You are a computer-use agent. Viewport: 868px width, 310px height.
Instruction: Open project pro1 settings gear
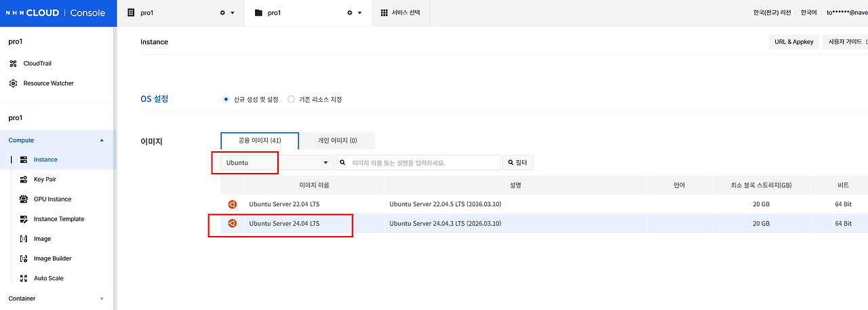tap(350, 13)
